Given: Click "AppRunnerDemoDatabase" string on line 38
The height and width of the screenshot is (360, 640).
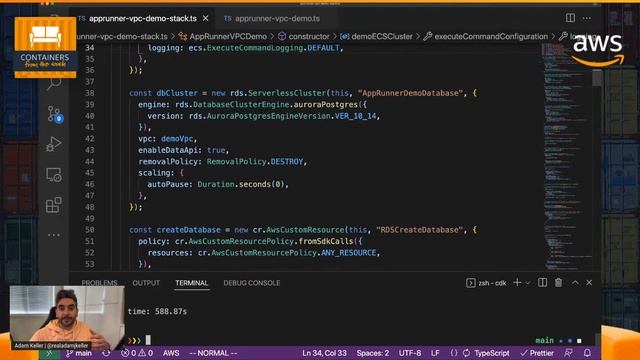Looking at the screenshot, I should [x=410, y=93].
